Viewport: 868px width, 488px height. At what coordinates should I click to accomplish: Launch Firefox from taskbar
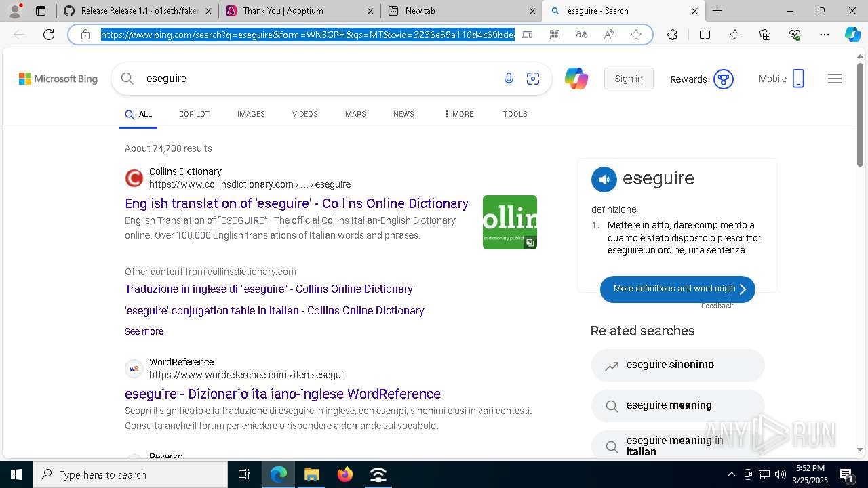(345, 474)
